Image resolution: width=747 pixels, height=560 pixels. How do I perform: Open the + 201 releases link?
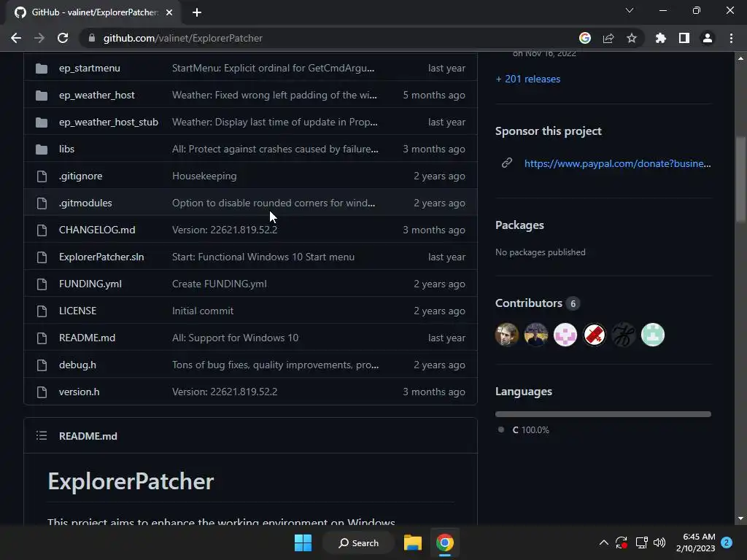[528, 79]
